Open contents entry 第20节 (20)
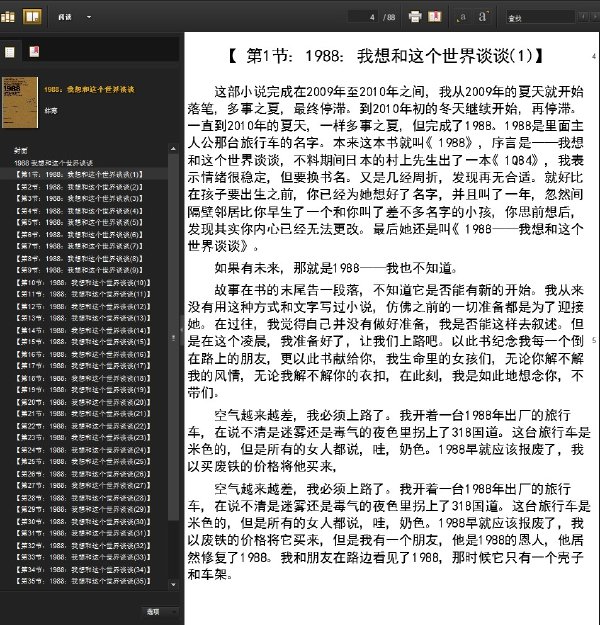The width and height of the screenshot is (600, 625). [x=83, y=402]
